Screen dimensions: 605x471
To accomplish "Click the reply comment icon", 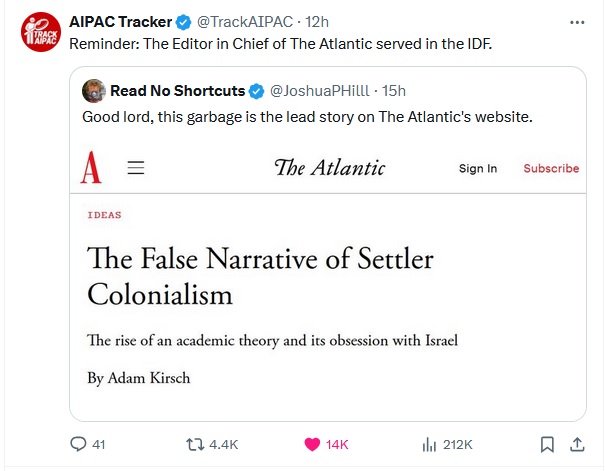I will 79,444.
